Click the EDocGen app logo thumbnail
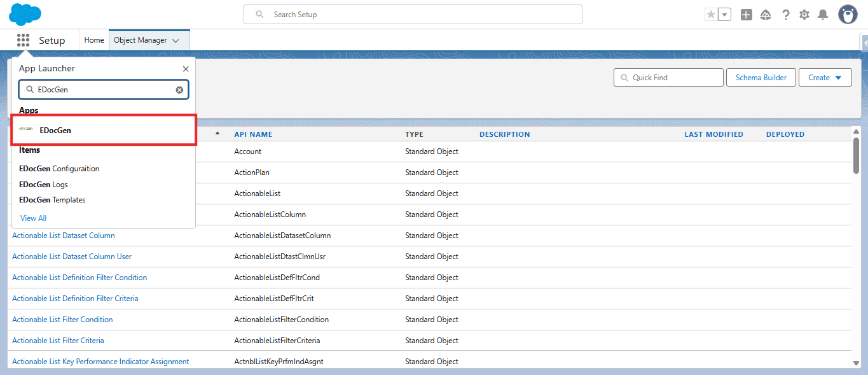Viewport: 868px width, 375px height. coord(26,129)
